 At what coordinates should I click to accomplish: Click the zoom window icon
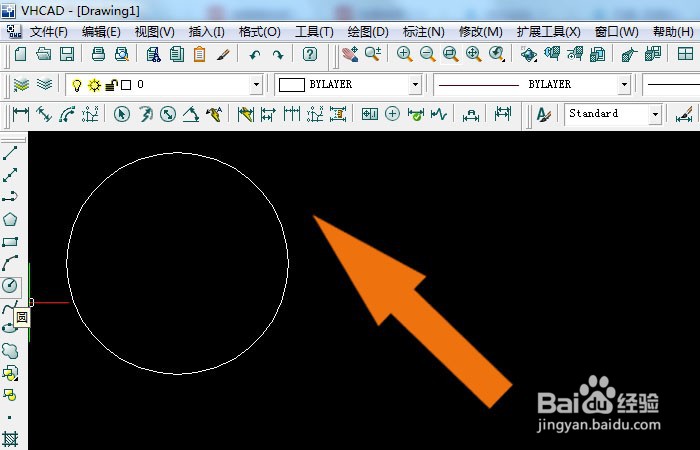point(451,54)
